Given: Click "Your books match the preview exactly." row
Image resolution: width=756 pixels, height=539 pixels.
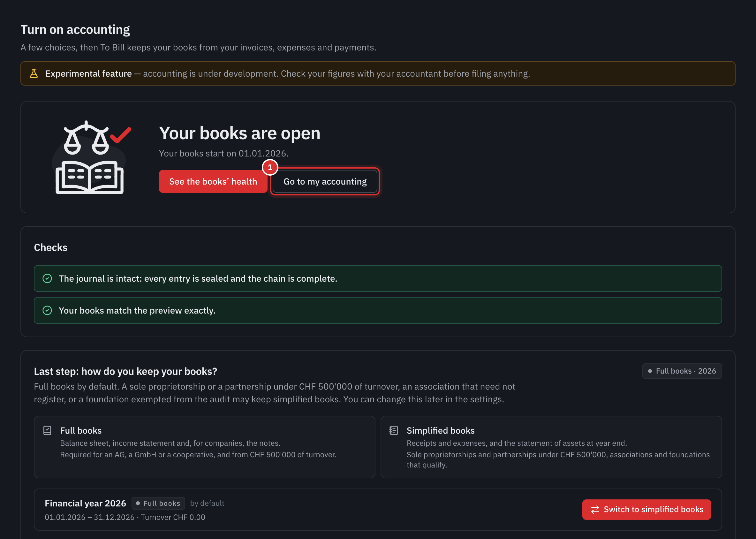Looking at the screenshot, I should [378, 310].
